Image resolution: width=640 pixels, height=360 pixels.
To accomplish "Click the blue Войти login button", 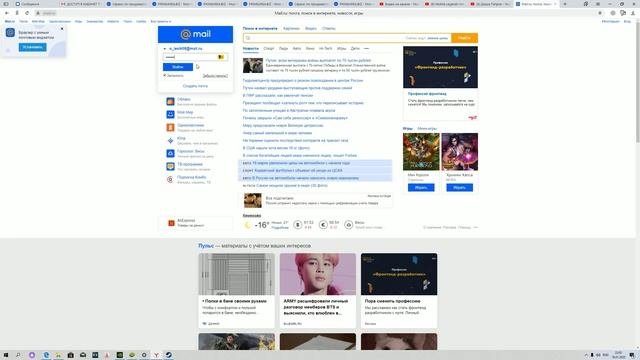I will [178, 67].
